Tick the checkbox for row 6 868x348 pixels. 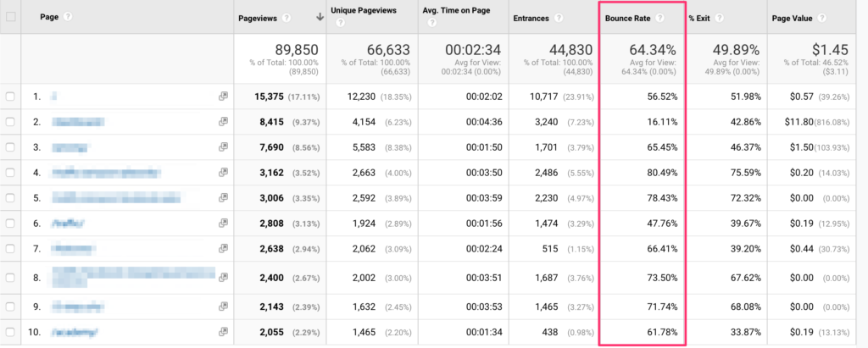tap(10, 223)
